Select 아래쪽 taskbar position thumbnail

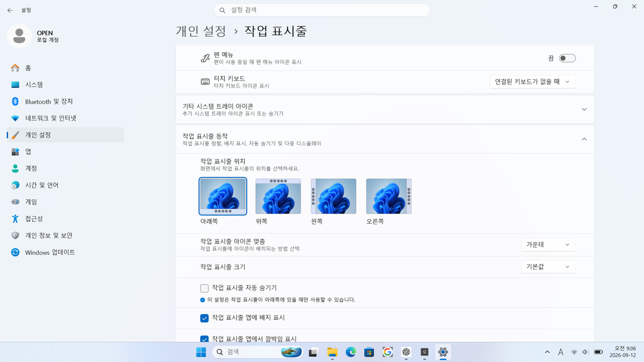223,196
